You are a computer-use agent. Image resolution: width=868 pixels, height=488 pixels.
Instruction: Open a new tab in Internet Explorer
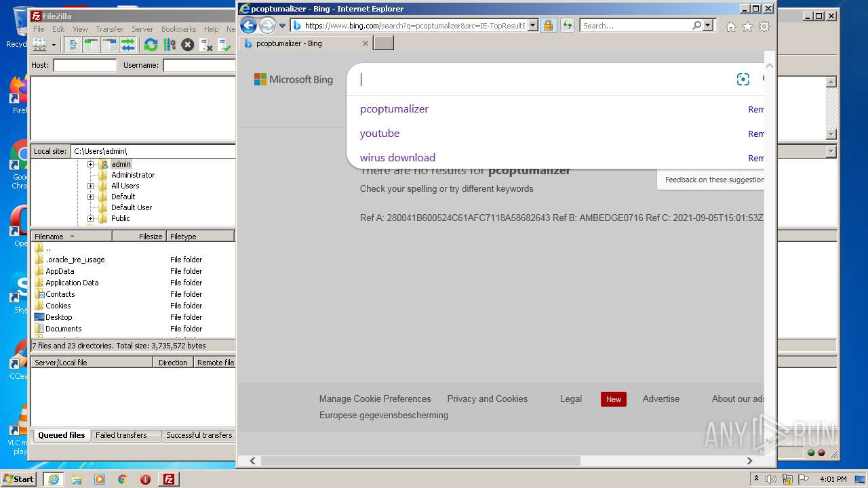384,43
